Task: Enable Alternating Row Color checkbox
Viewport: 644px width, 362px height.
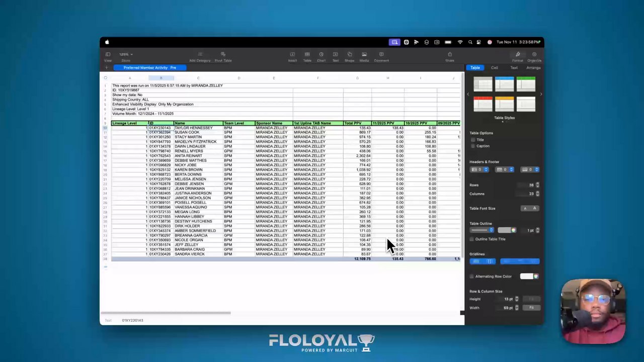Action: click(472, 277)
